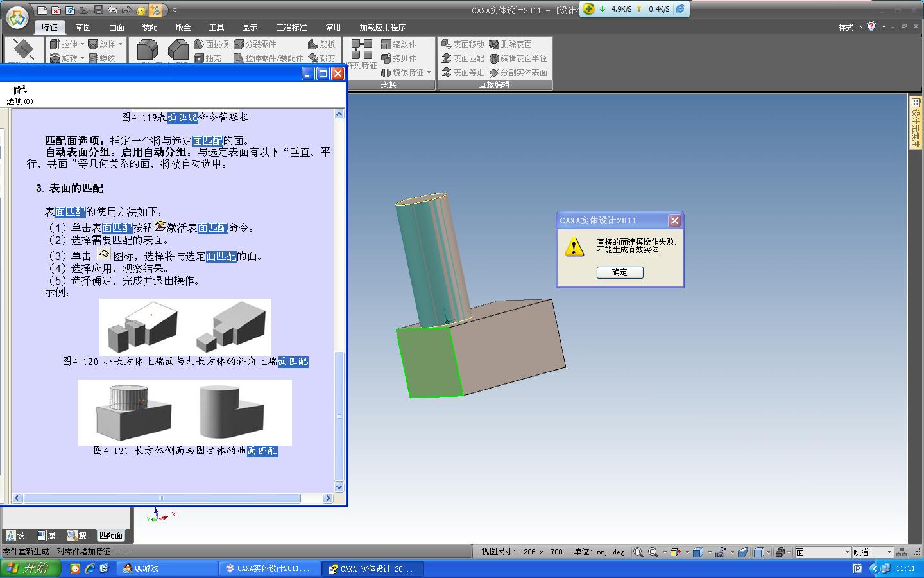Open the camera view tool dropdown arrow
Screen dimensions: 924x578
click(x=732, y=552)
